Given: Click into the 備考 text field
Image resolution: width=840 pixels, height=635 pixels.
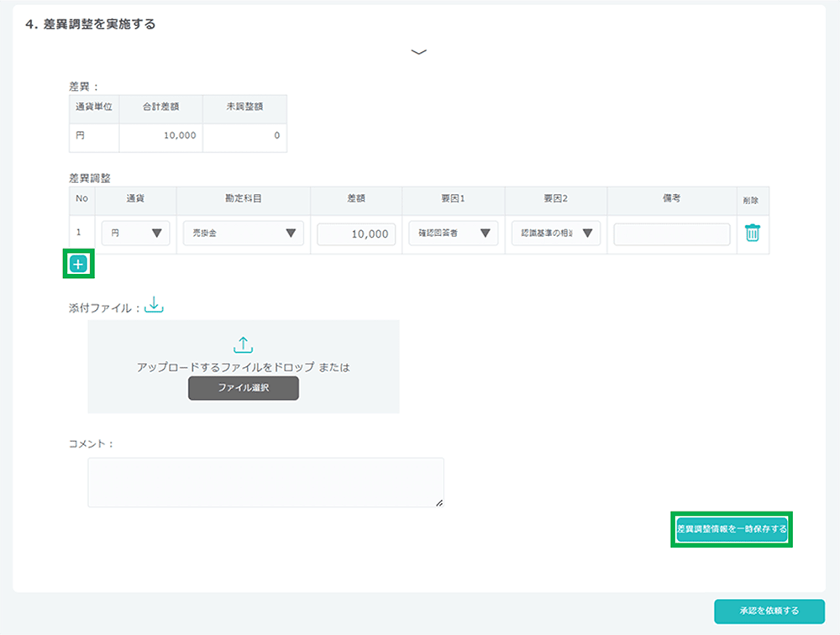Looking at the screenshot, I should [x=671, y=234].
